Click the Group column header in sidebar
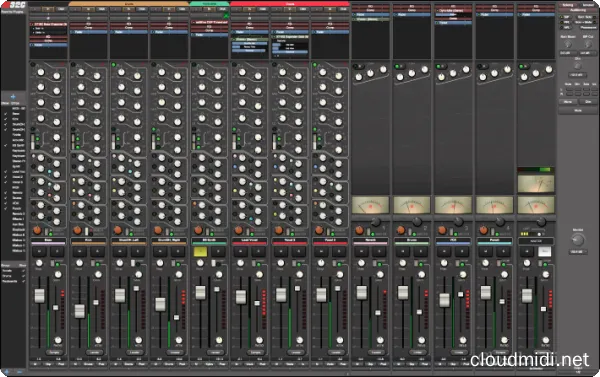Viewport: 600px width, 377px height. [x=5, y=265]
